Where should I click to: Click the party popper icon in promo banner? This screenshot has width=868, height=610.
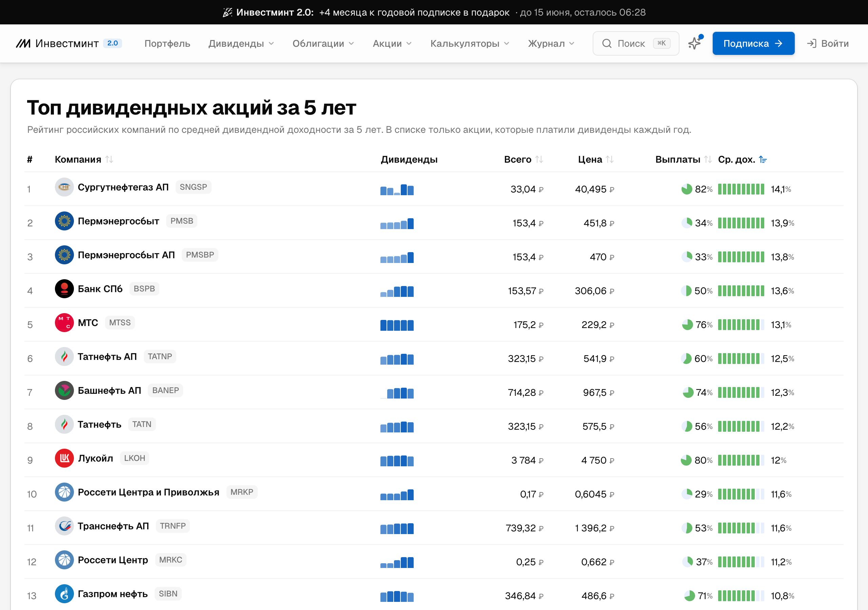click(227, 13)
